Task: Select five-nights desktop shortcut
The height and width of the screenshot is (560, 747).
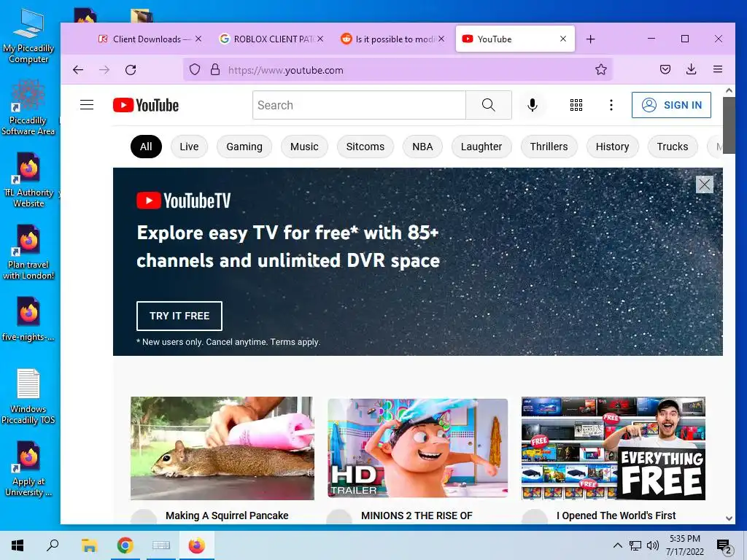Action: pyautogui.click(x=28, y=319)
